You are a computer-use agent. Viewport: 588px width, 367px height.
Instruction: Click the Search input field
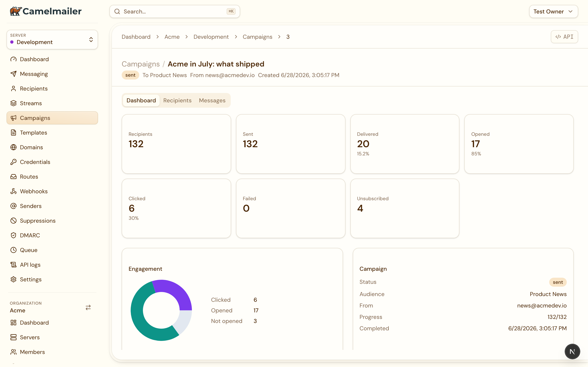[175, 11]
